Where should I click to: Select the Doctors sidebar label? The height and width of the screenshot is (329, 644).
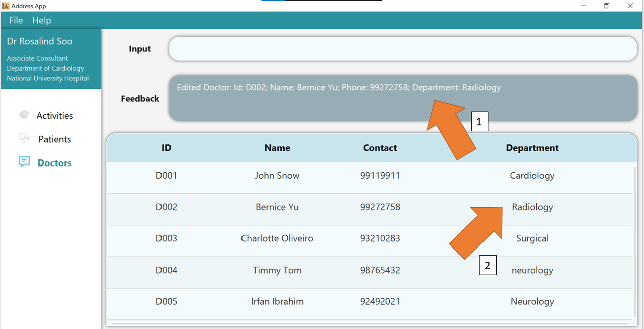pos(54,163)
